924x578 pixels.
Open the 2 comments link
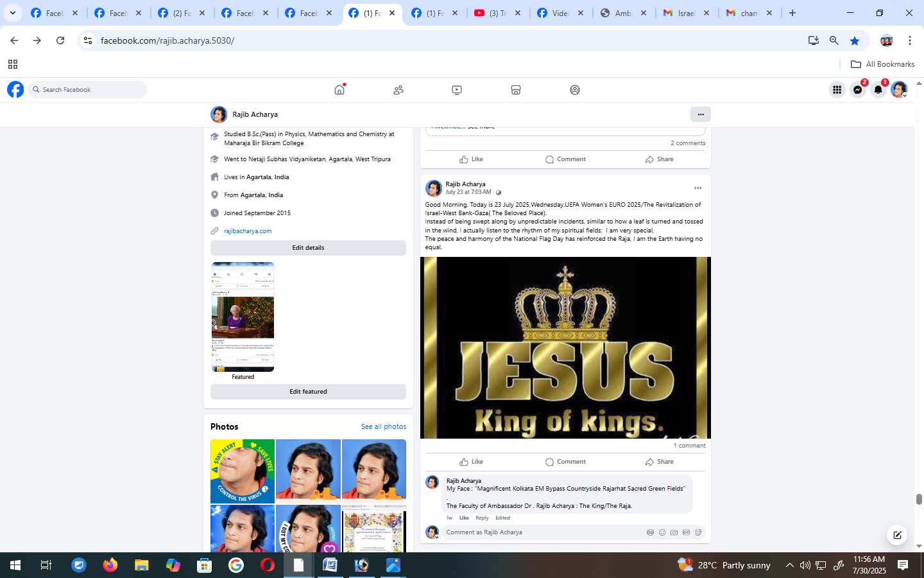[x=688, y=143]
